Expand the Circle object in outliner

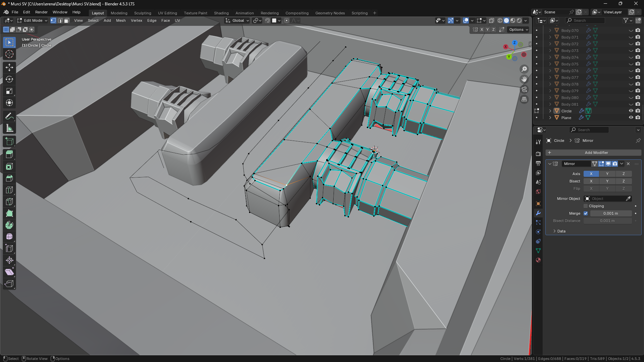click(x=550, y=111)
